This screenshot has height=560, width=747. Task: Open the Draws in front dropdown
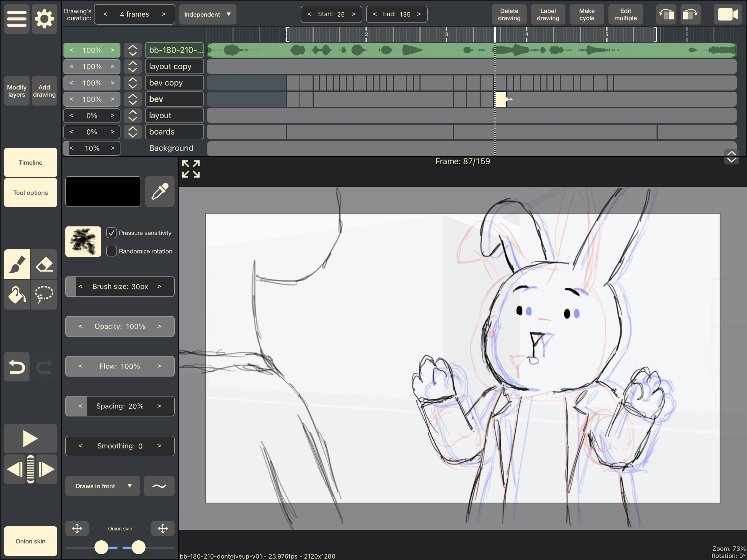102,486
